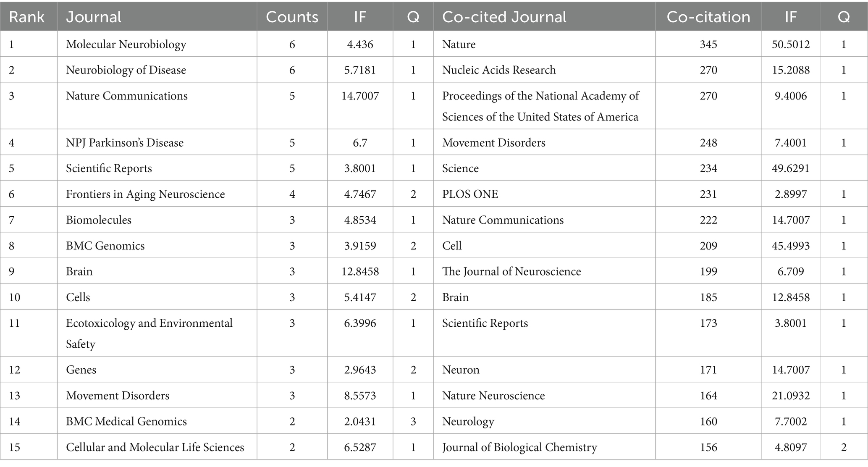Image resolution: width=868 pixels, height=467 pixels.
Task: Click co-citation value 231
Action: pyautogui.click(x=708, y=194)
